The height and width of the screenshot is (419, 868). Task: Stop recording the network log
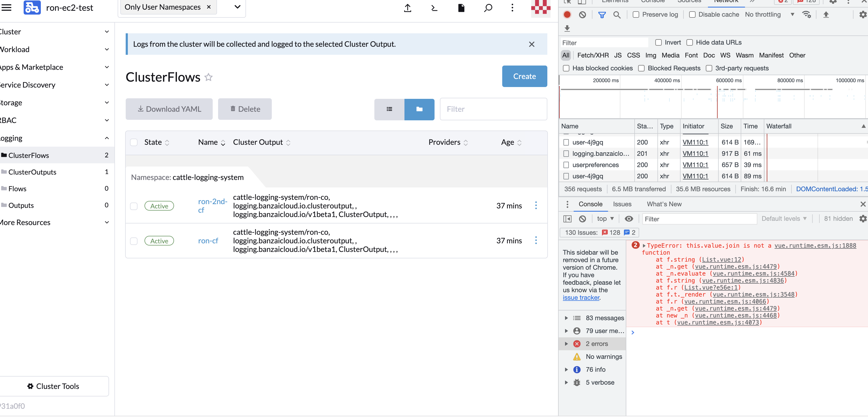coord(567,15)
